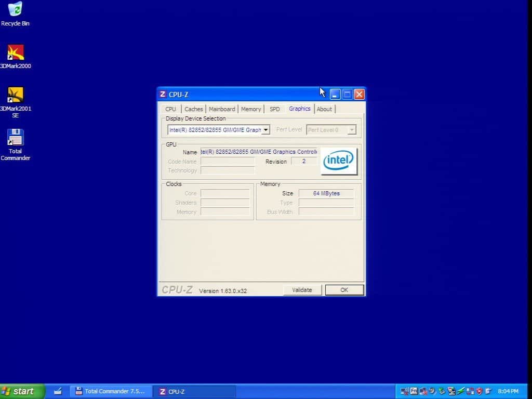Image resolution: width=532 pixels, height=399 pixels.
Task: Click the OK button
Action: point(344,290)
